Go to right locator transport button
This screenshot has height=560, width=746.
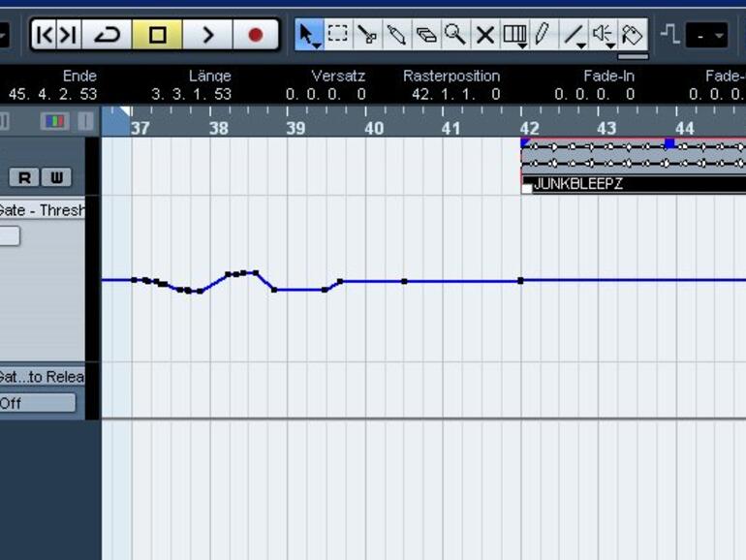point(69,35)
